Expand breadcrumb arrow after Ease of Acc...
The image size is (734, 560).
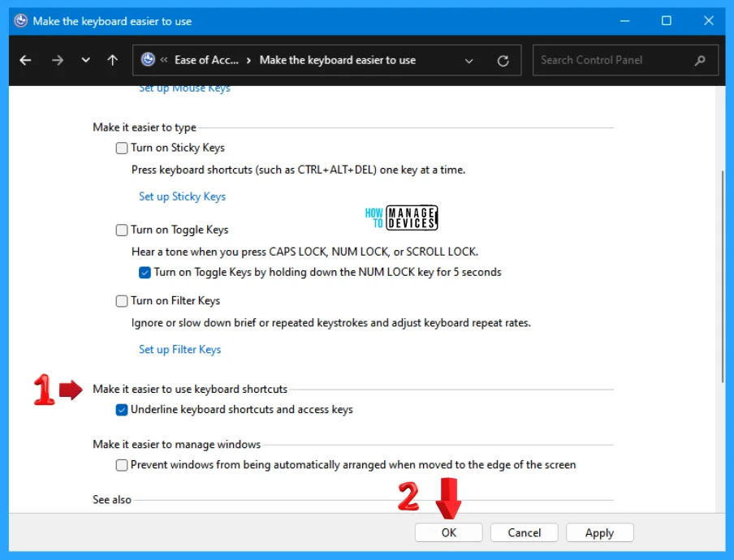[x=248, y=60]
